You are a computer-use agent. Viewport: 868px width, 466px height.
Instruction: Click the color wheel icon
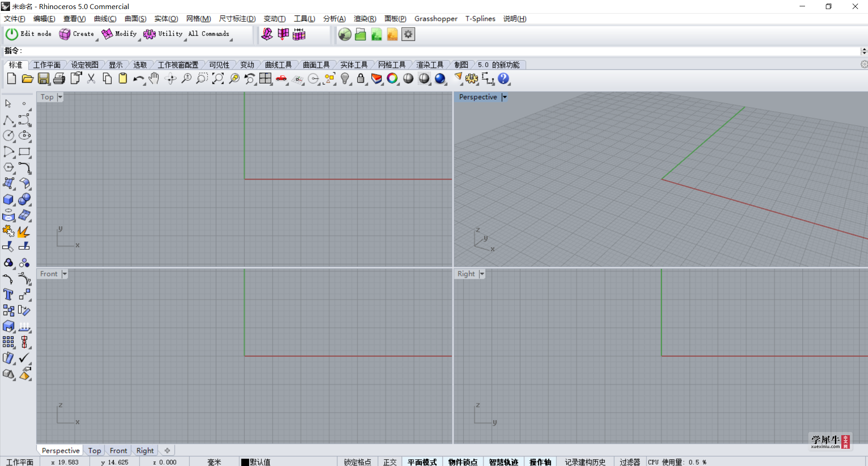[392, 79]
